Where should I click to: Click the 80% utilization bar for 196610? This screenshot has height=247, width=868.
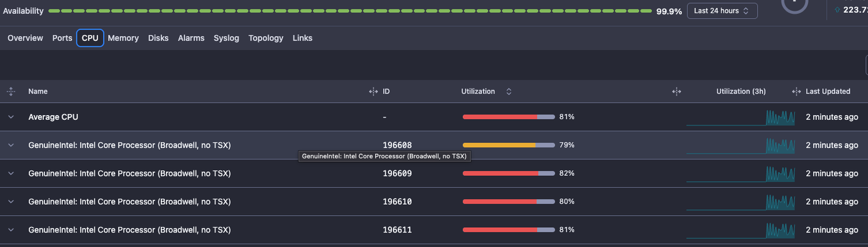(x=509, y=202)
